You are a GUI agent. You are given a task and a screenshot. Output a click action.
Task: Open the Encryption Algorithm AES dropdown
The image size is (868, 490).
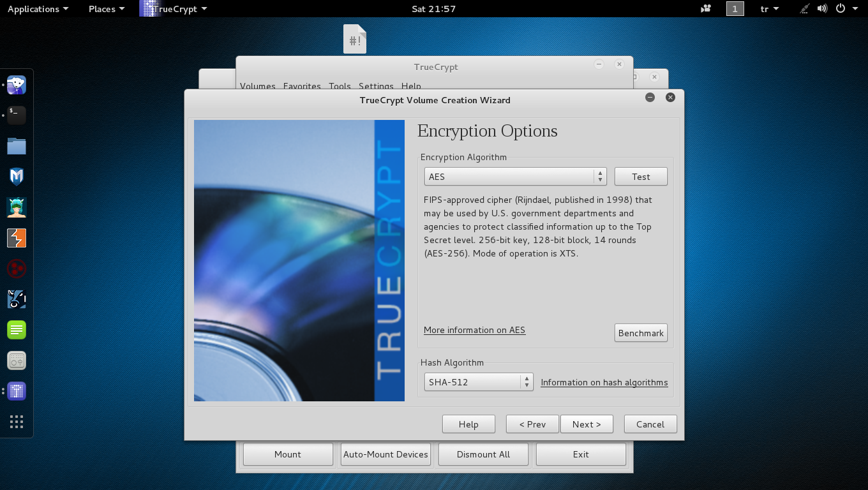click(515, 177)
